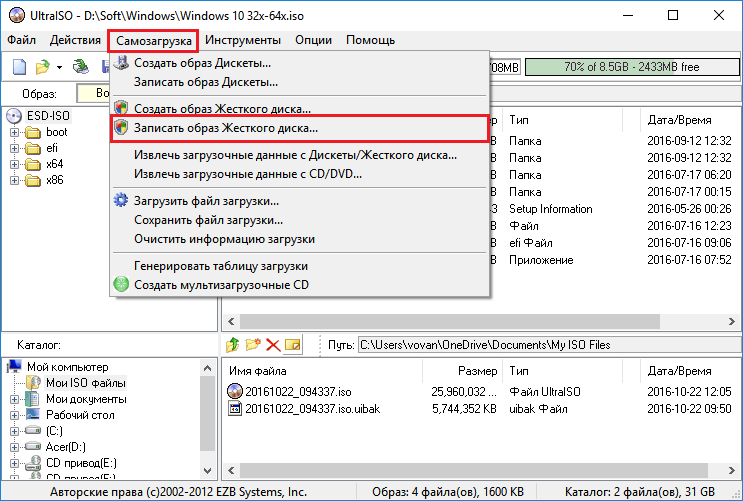Click the Мой компьютер computer icon

click(15, 366)
